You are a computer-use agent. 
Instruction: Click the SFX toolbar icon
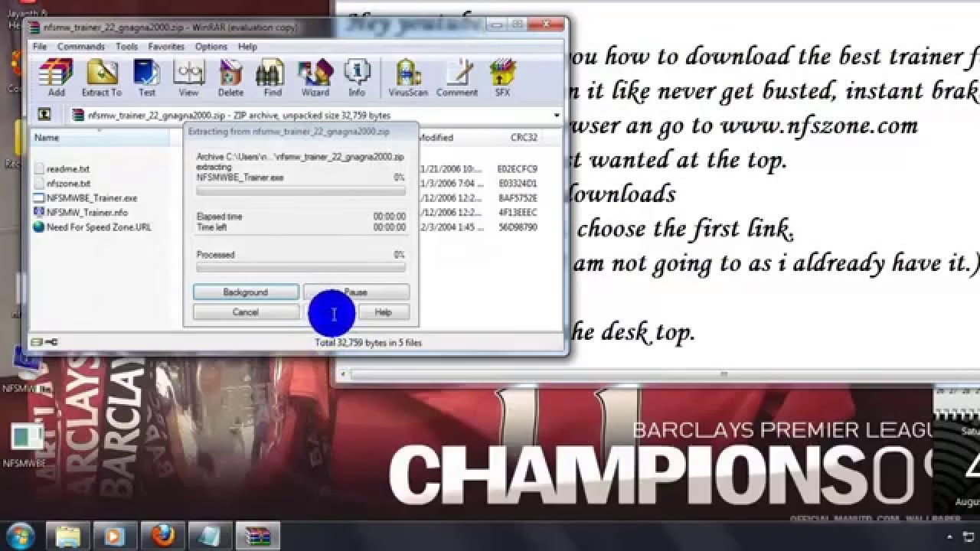click(x=502, y=78)
